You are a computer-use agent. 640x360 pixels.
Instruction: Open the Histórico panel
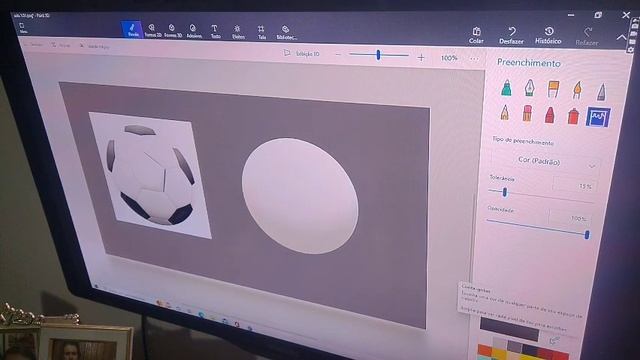click(548, 36)
